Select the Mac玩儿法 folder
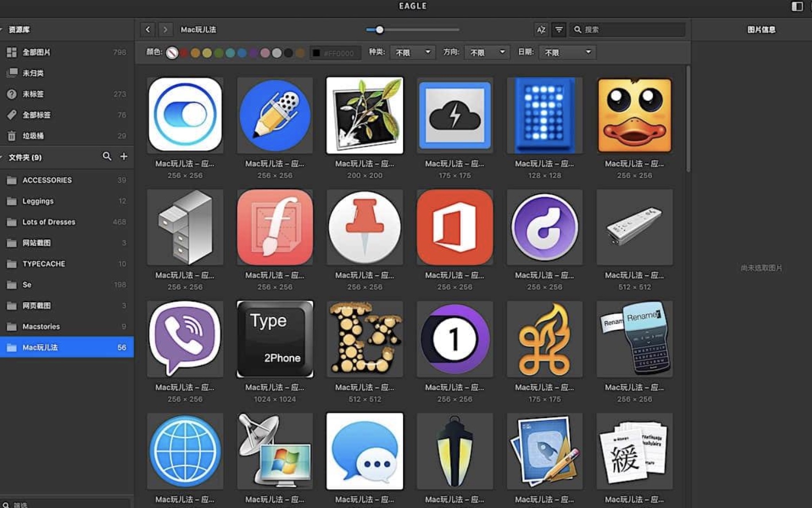 (x=67, y=347)
